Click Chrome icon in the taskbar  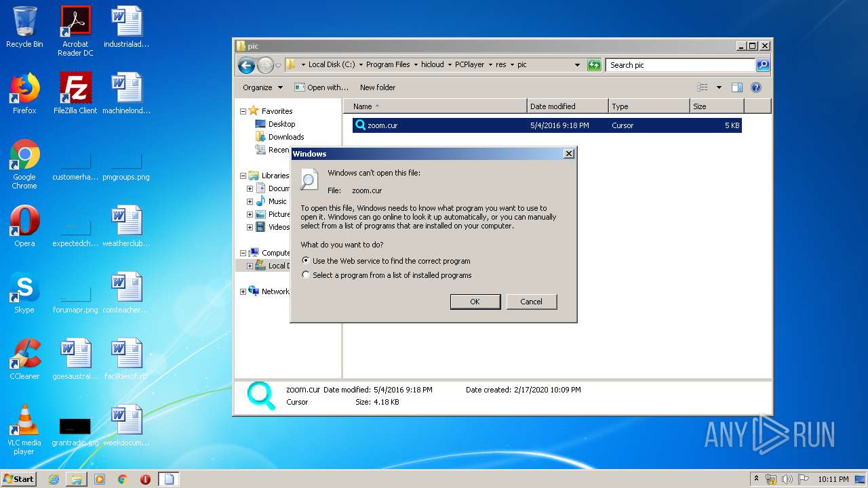click(x=122, y=479)
